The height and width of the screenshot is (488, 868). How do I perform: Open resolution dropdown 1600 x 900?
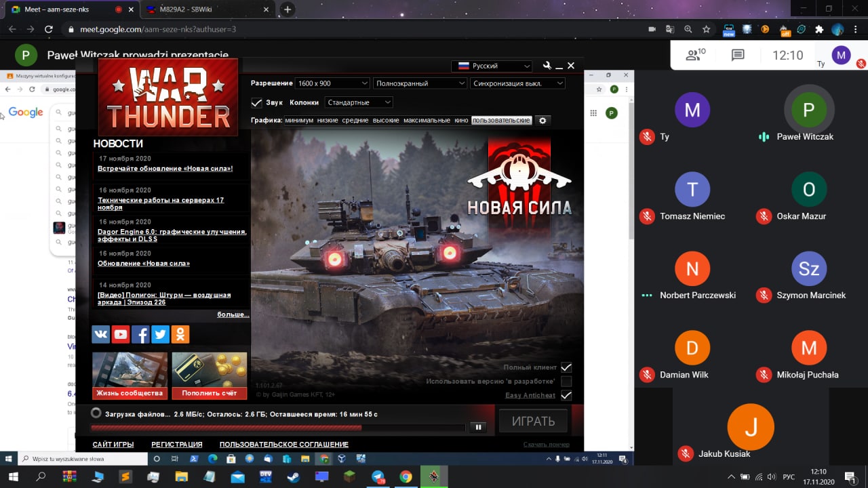tap(332, 83)
